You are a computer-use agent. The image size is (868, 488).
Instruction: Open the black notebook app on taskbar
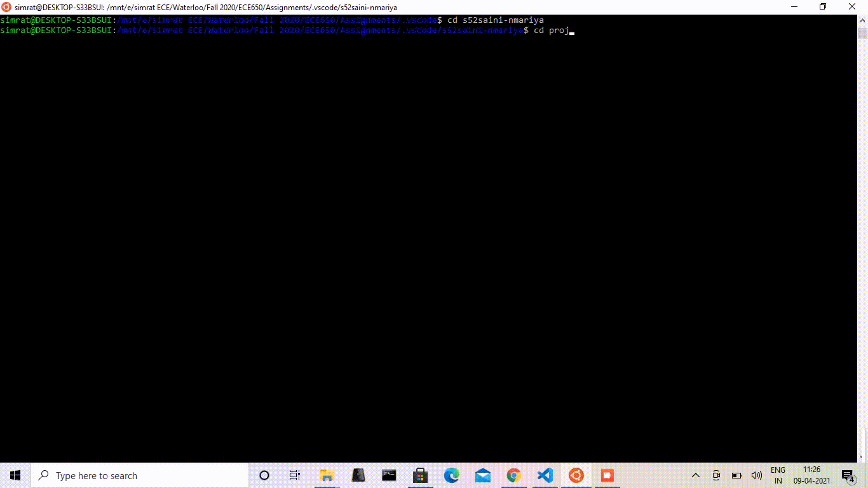pos(358,475)
